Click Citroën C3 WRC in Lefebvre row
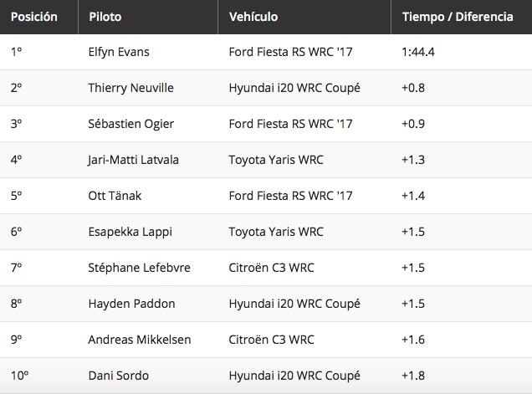 pos(271,268)
